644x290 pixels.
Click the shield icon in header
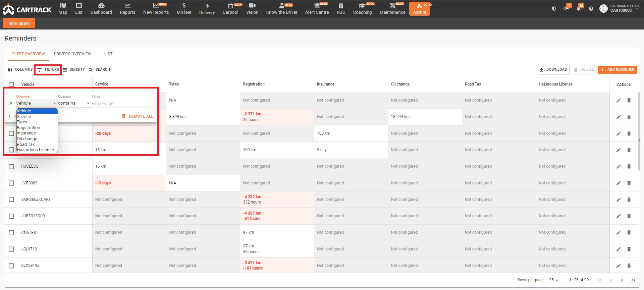pos(554,9)
